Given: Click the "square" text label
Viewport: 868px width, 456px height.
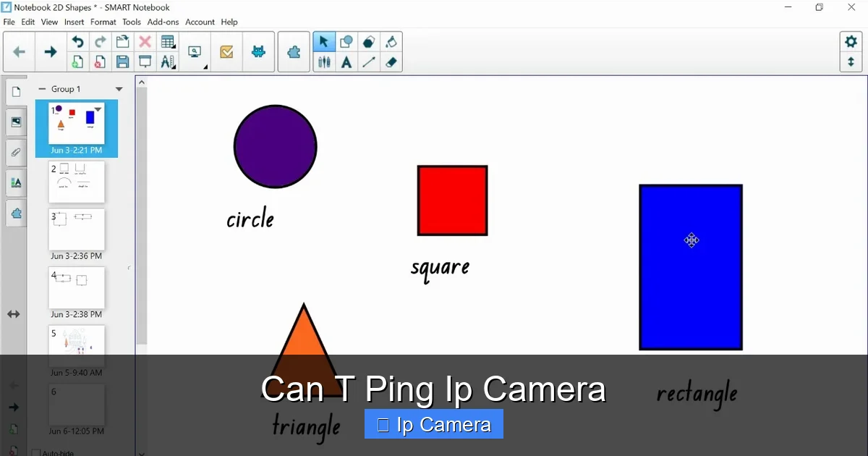Looking at the screenshot, I should pyautogui.click(x=440, y=268).
